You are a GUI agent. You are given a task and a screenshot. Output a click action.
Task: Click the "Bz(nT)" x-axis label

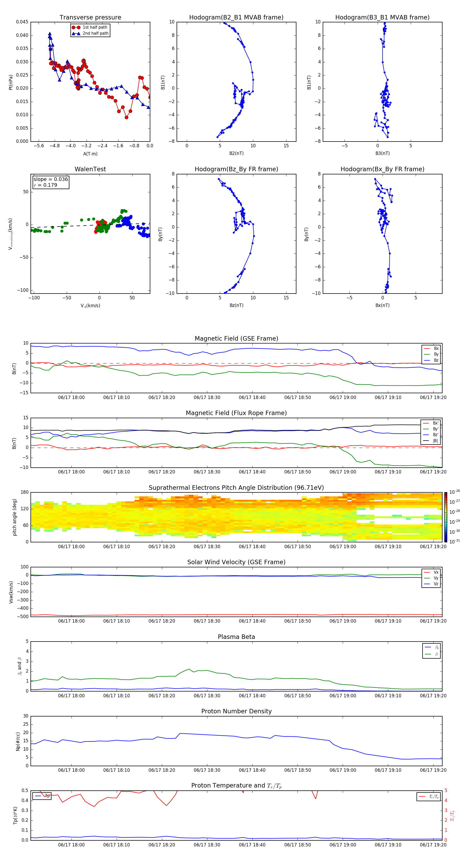click(x=236, y=305)
